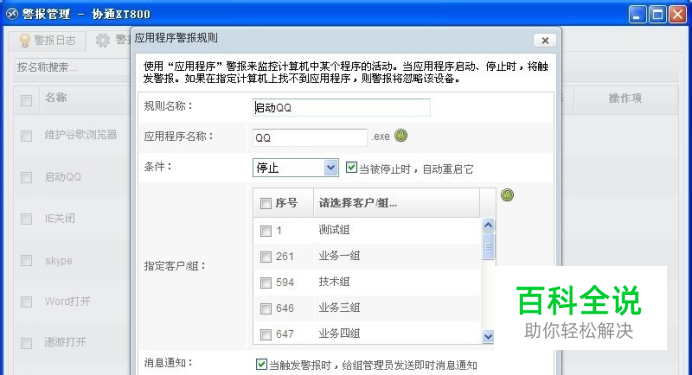Viewport: 692px width, 375px height.
Task: Toggle auto-restart when stopped checkbox
Action: (351, 167)
